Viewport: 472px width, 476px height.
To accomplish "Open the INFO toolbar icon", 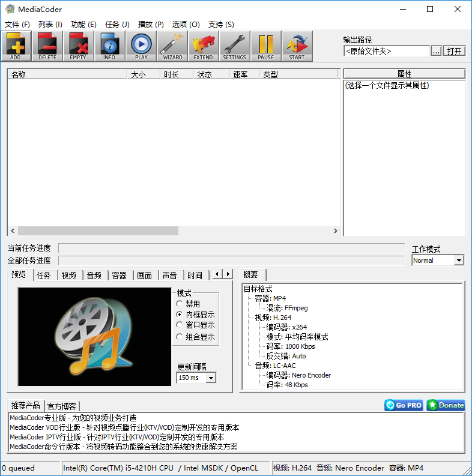I will (110, 46).
